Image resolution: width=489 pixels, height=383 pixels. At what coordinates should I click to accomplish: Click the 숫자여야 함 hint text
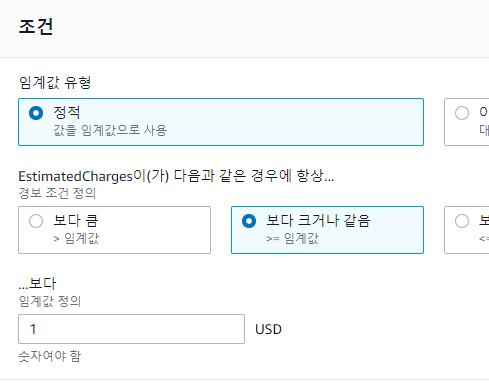[50, 356]
